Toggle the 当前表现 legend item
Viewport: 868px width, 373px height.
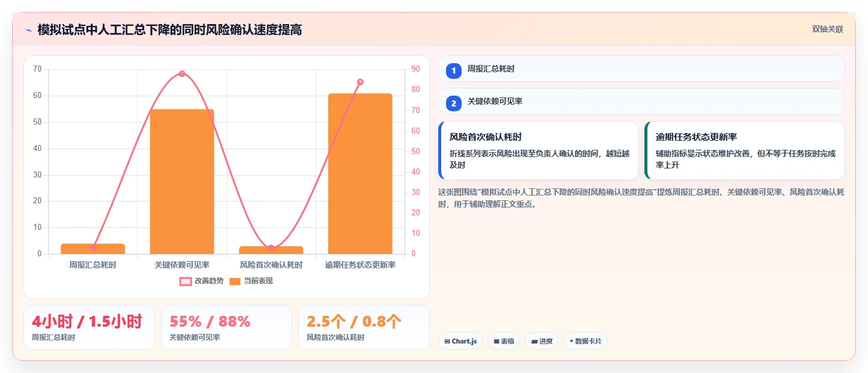pos(251,281)
